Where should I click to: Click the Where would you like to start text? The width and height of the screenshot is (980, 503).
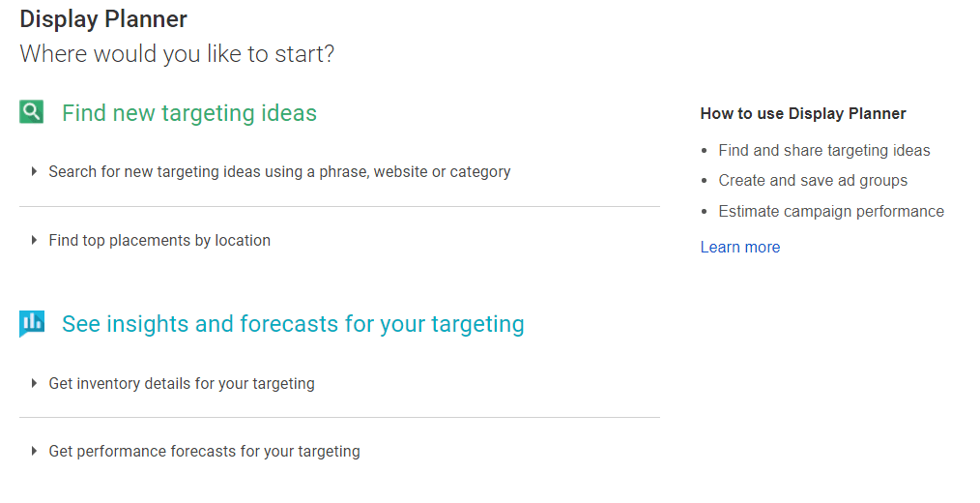(x=177, y=54)
